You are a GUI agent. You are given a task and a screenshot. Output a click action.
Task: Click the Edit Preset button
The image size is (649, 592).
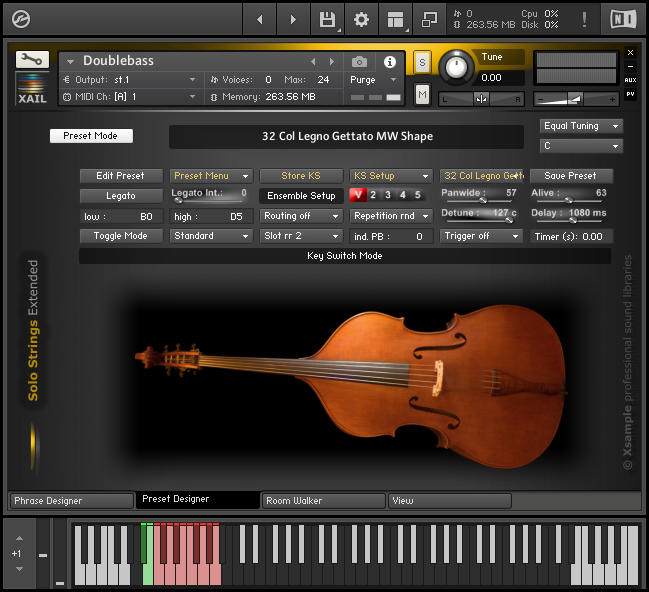[121, 176]
